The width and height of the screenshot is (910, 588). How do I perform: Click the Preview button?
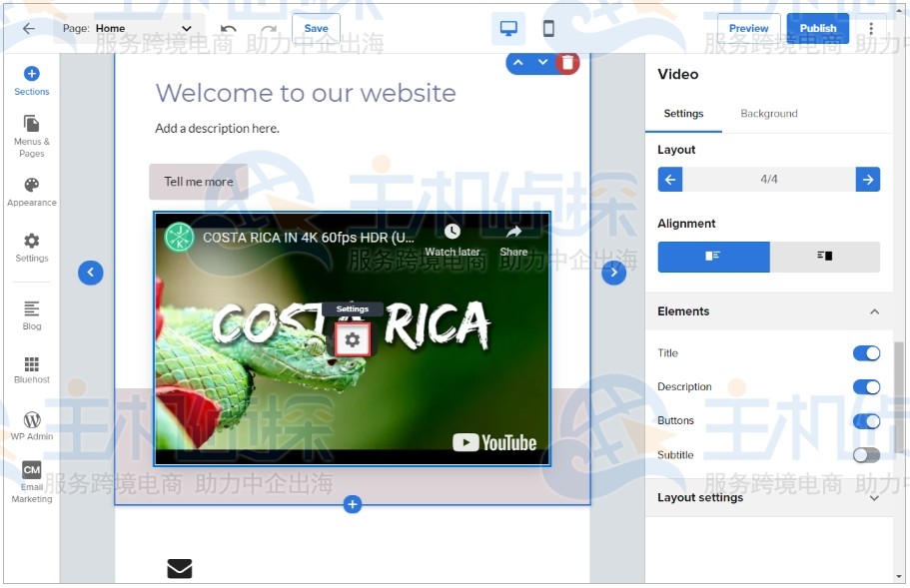coord(749,28)
